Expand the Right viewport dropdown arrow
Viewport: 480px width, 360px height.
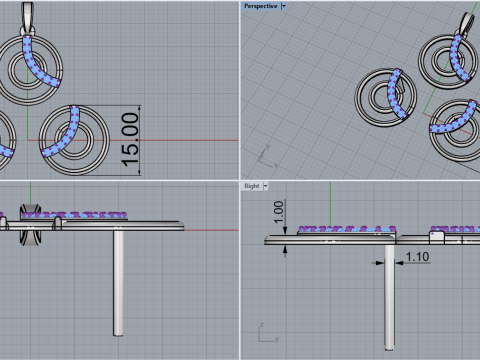coord(265,186)
